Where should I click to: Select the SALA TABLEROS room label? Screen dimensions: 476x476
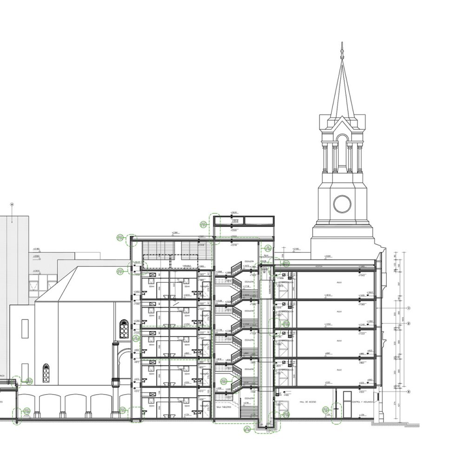click(224, 407)
